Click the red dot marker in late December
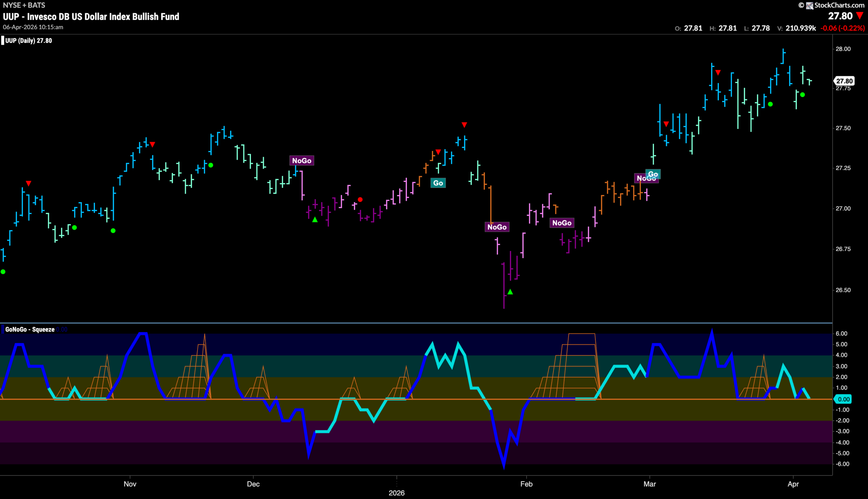 click(360, 199)
